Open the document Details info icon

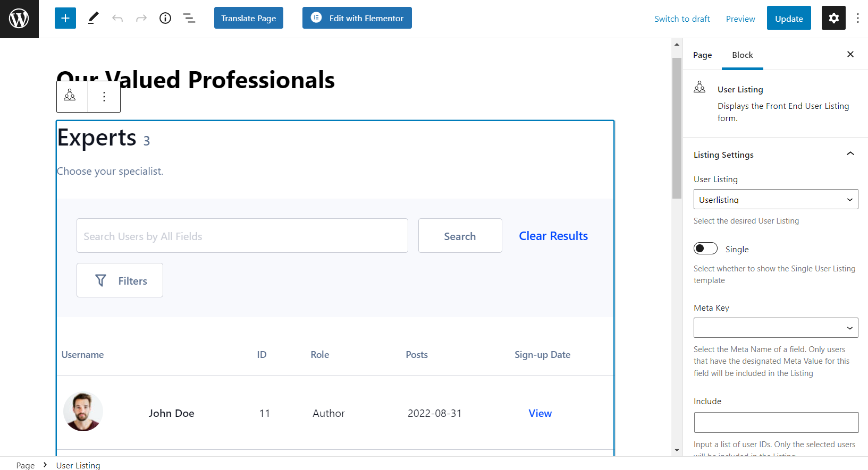[x=165, y=18]
